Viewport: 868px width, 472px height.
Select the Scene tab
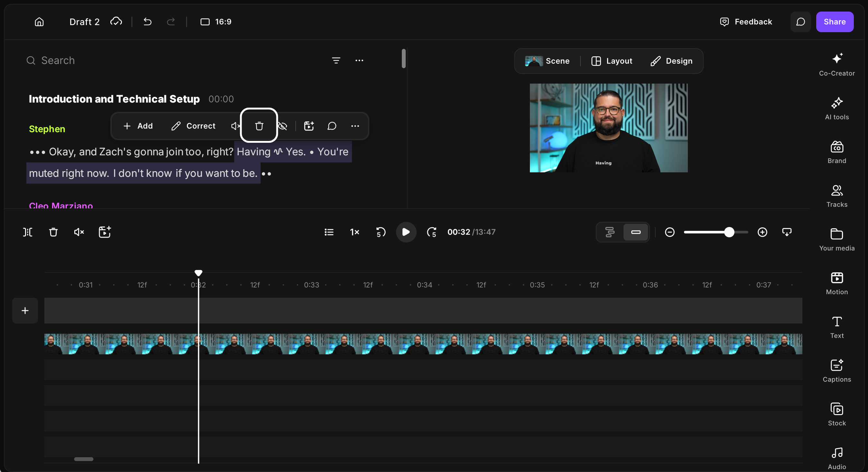547,61
